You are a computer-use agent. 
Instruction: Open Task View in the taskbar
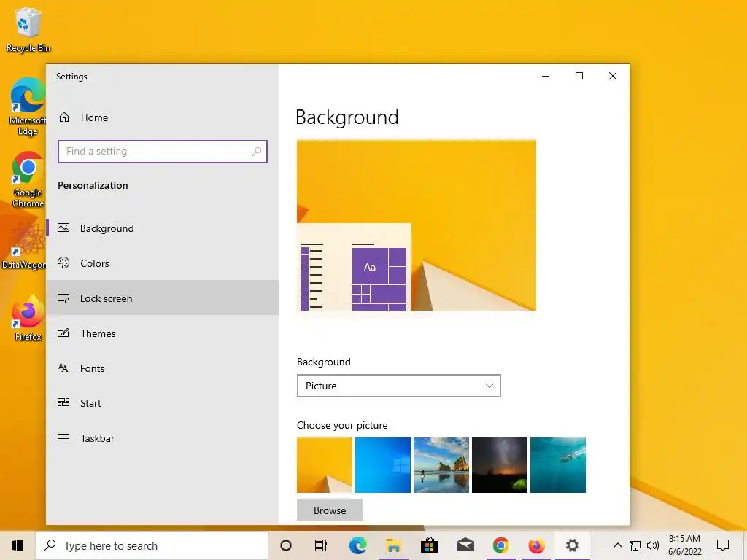321,545
